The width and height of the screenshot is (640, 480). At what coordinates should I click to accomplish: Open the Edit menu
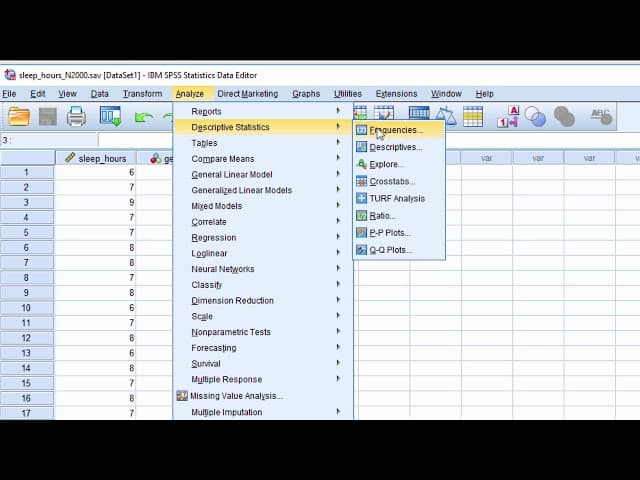click(x=38, y=94)
